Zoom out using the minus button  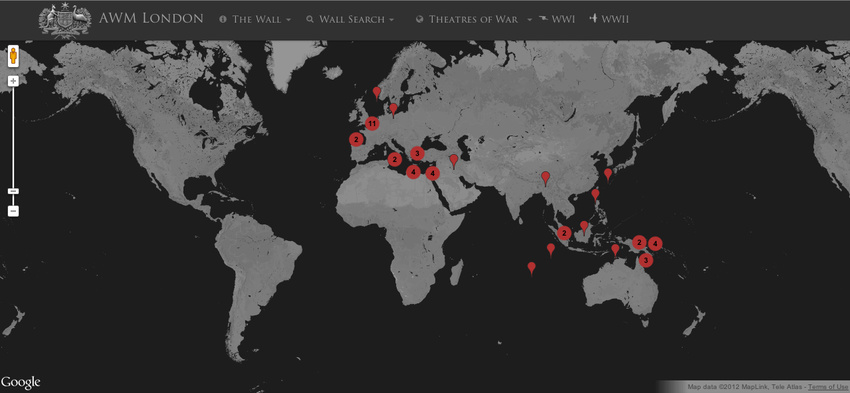14,210
